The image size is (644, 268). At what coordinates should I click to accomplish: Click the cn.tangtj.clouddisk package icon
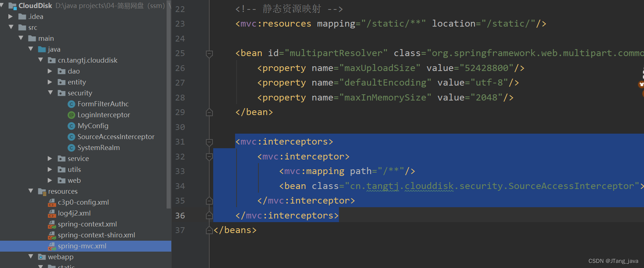pyautogui.click(x=52, y=60)
